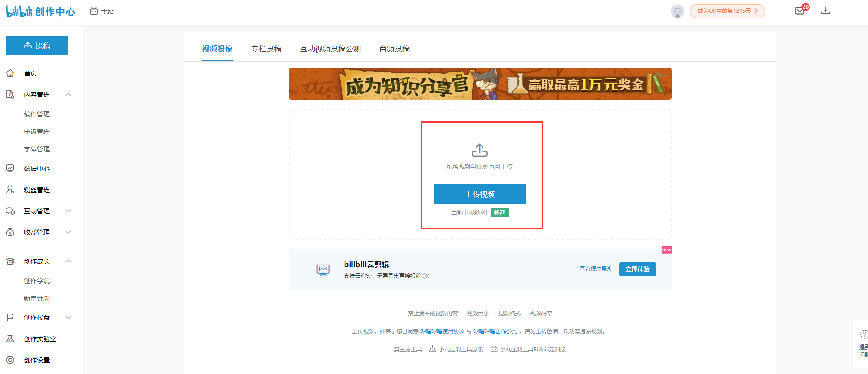The width and height of the screenshot is (868, 374).
Task: Click the 数据中心 chart icon
Action: 10,169
